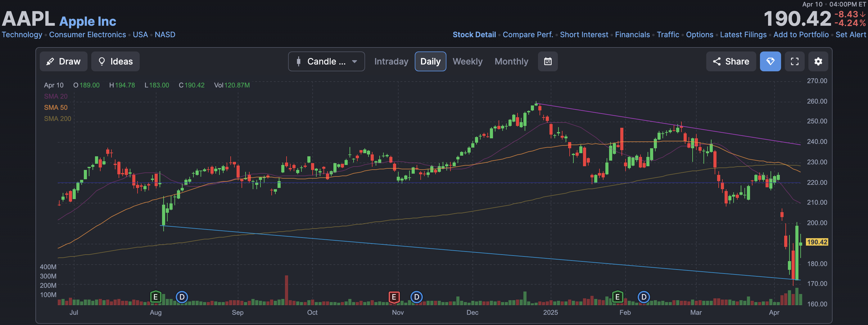Open the USA country link
Viewport: 868px width, 325px height.
coord(140,35)
